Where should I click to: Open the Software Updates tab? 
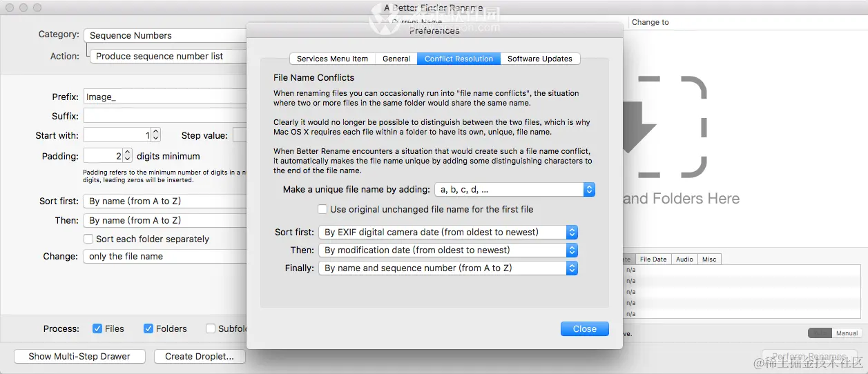click(540, 59)
